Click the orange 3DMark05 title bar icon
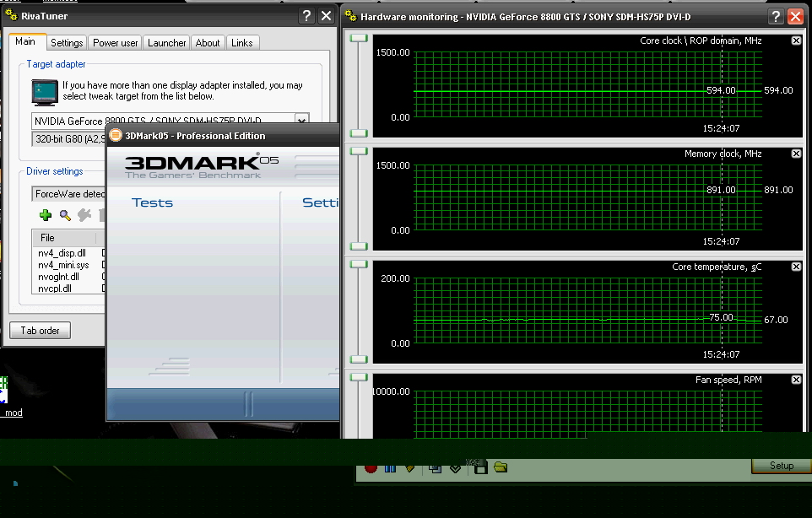Screen dimensions: 812x518 click(x=116, y=135)
